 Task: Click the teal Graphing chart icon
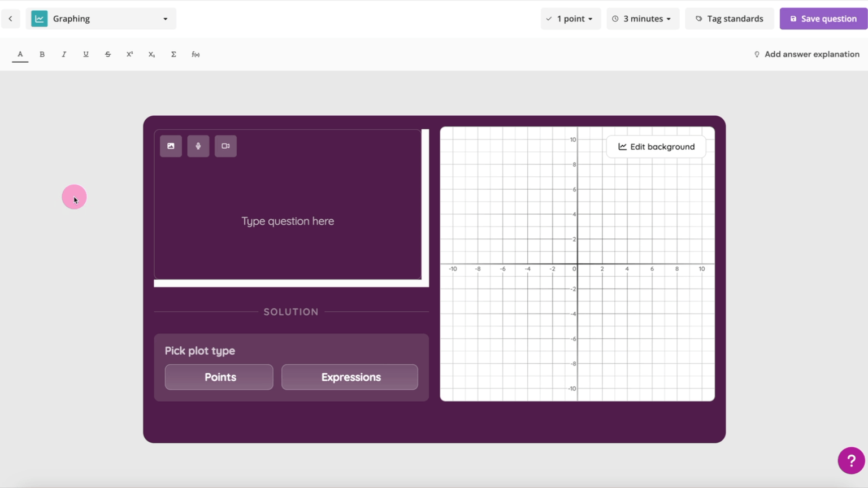pyautogui.click(x=40, y=19)
